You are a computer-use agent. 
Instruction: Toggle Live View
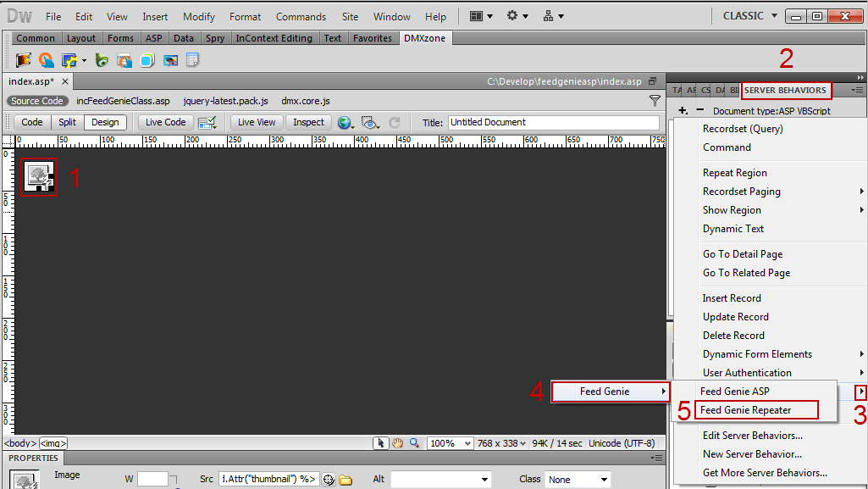click(x=257, y=122)
